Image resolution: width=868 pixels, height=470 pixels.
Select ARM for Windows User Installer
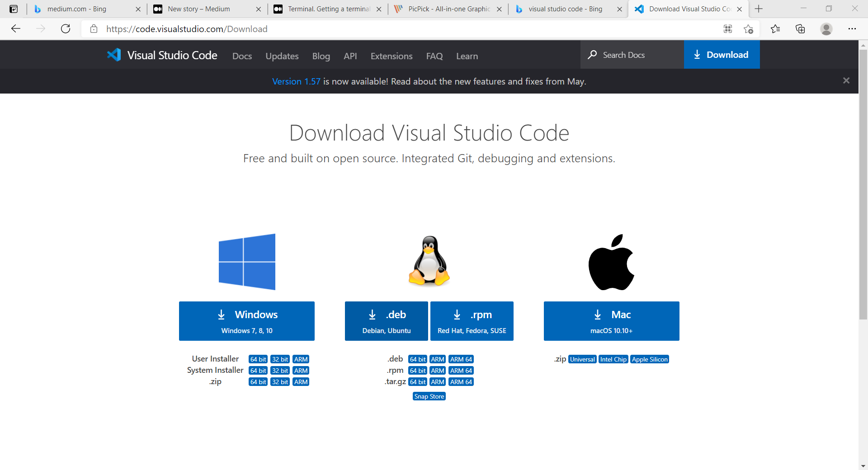tap(301, 359)
